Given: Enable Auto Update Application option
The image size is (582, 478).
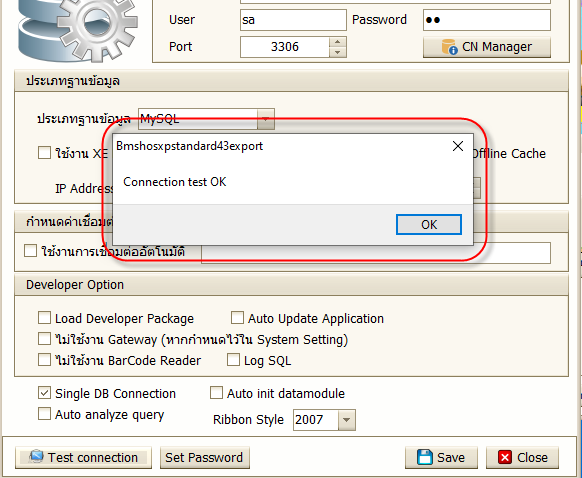Looking at the screenshot, I should (237, 318).
